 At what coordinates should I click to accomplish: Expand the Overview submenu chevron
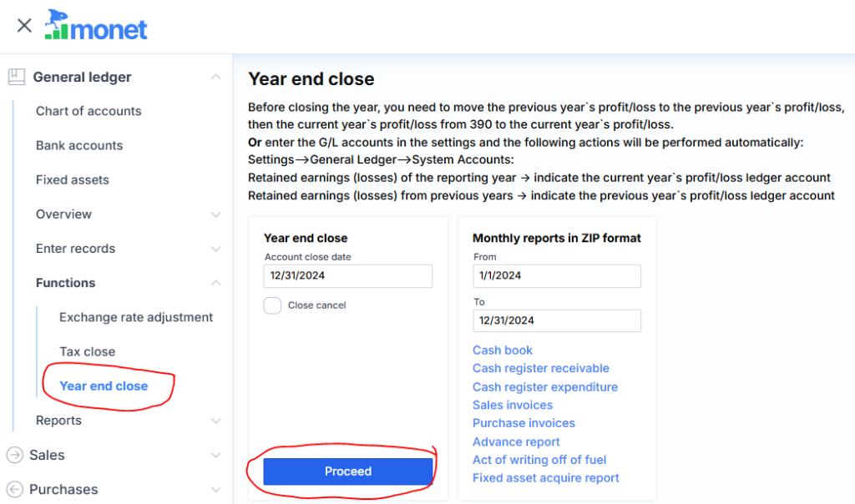point(216,214)
